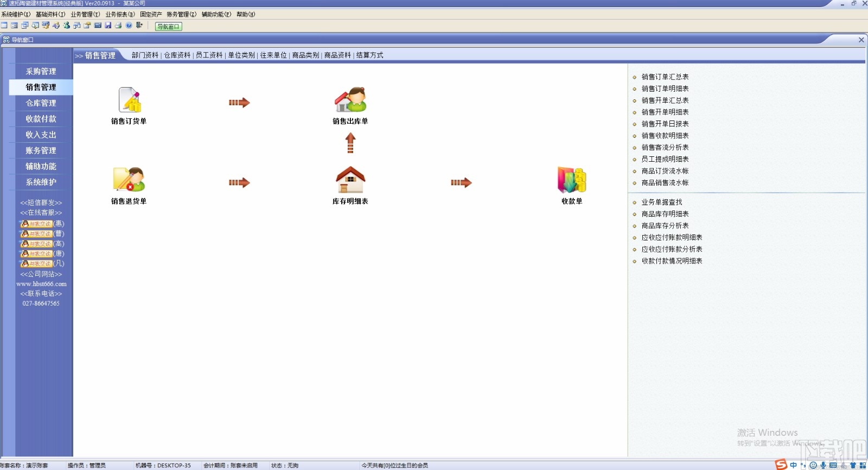Open the 帮助(H) menu
Image resolution: width=868 pixels, height=470 pixels.
click(x=246, y=15)
